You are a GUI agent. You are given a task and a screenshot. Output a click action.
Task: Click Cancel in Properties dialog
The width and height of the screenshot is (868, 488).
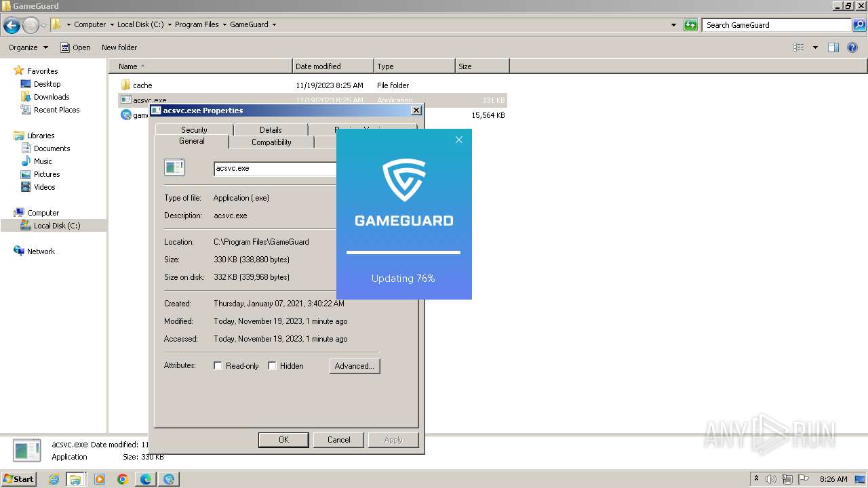coord(339,440)
